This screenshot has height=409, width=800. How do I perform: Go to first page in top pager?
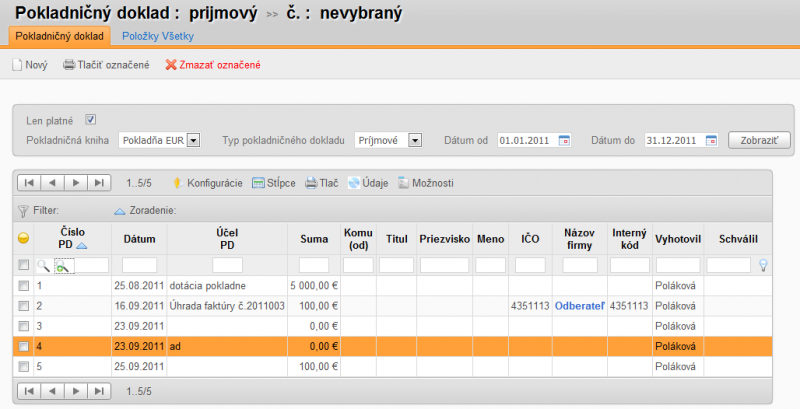[x=29, y=183]
